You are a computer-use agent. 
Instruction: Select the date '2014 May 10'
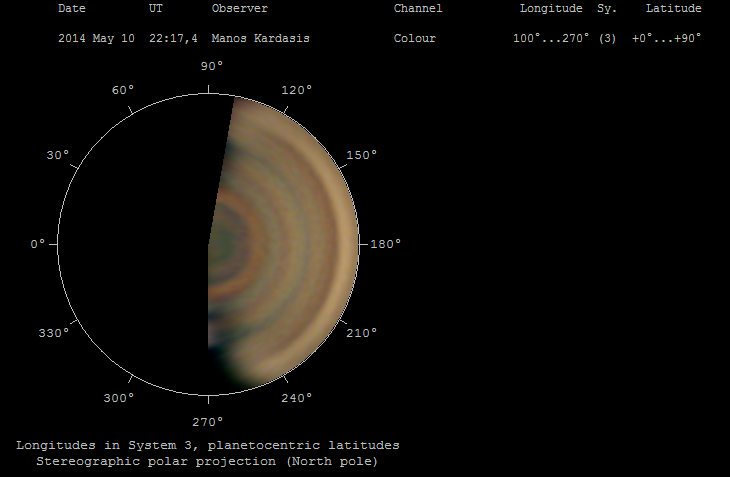(96, 38)
